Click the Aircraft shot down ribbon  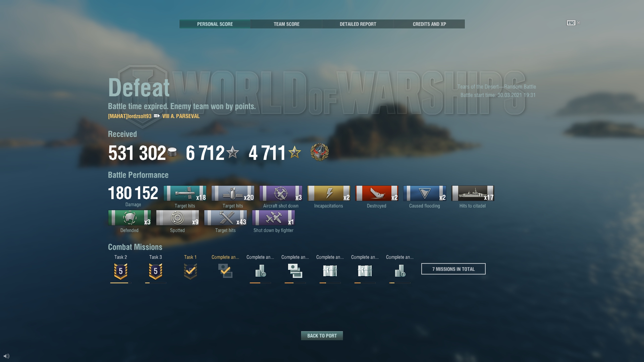coord(281,193)
